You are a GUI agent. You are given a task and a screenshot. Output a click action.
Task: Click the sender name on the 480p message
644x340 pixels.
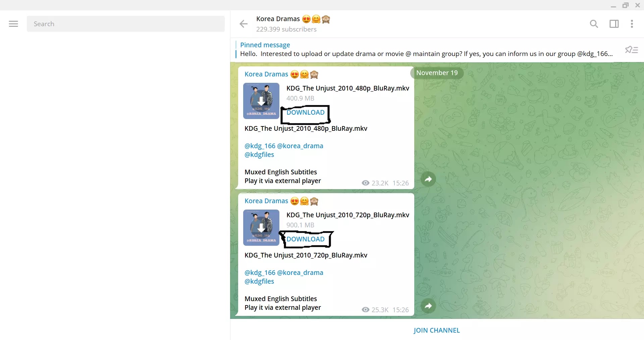(x=281, y=74)
